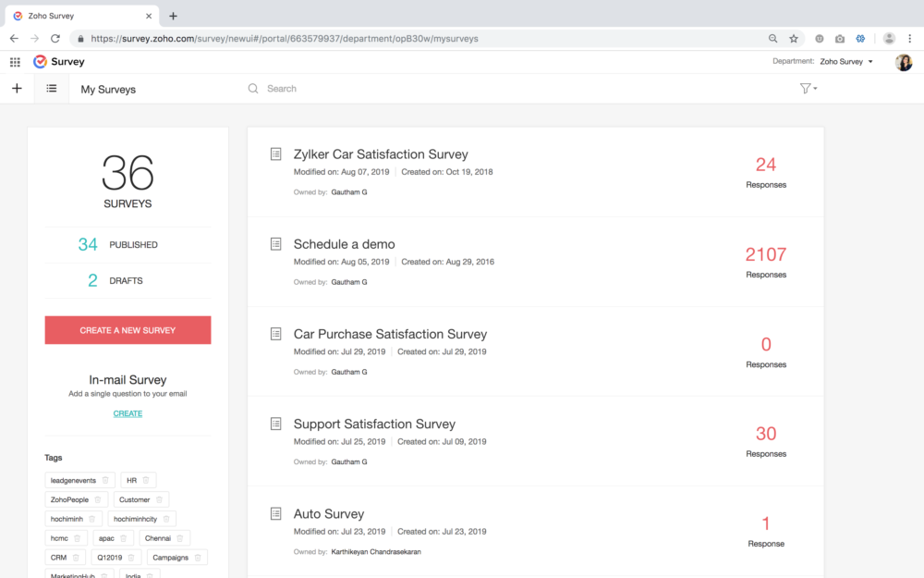Click the In-mail Survey CREATE link

coord(128,413)
